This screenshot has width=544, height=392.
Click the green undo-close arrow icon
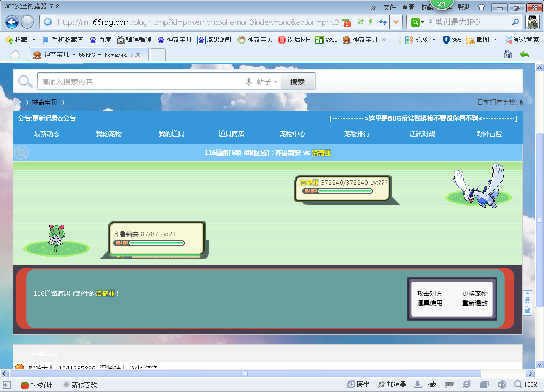coord(524,55)
